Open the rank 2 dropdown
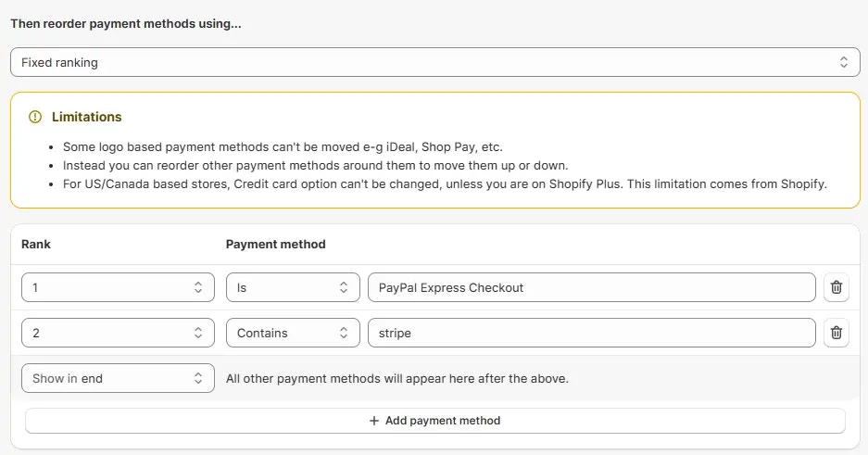 coord(118,333)
